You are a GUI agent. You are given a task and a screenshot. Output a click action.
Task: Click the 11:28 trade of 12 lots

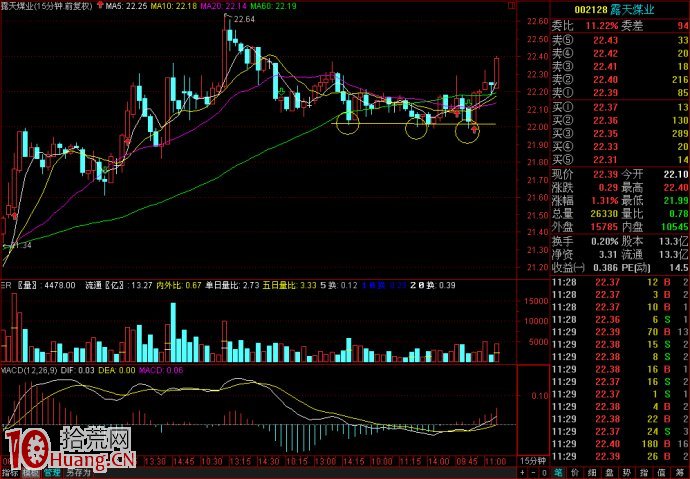coord(620,282)
